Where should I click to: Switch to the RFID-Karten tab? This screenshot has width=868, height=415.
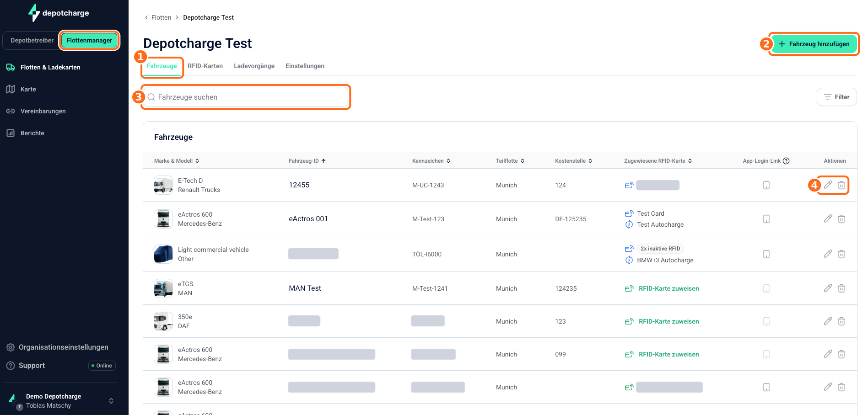point(205,66)
